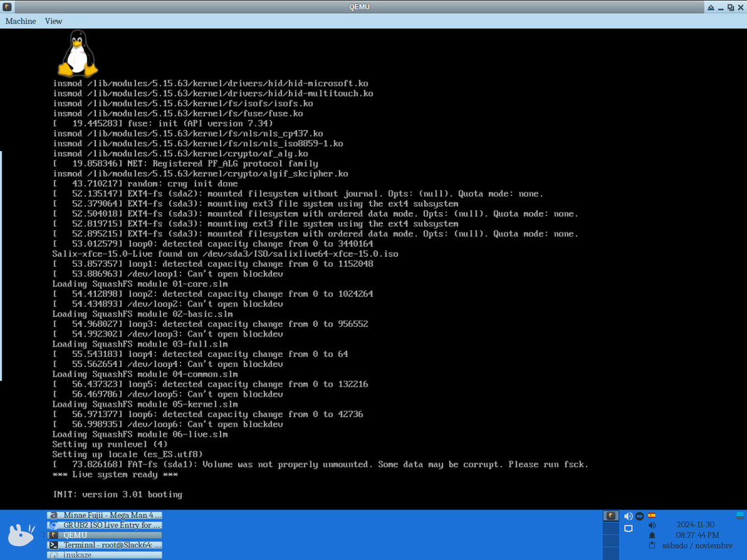Image resolution: width=747 pixels, height=560 pixels.
Task: Open the Xfce mouse applications menu
Action: [x=22, y=535]
